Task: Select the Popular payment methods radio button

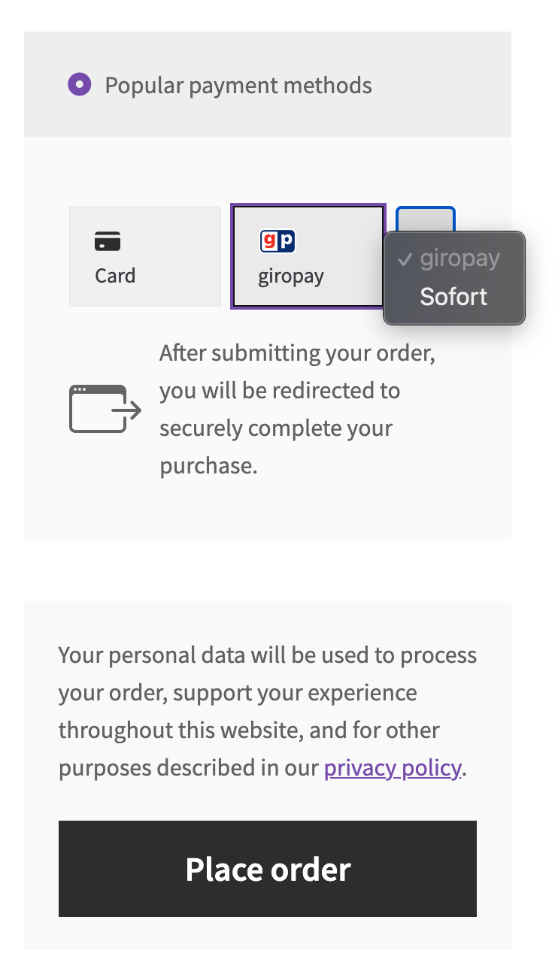Action: point(80,85)
